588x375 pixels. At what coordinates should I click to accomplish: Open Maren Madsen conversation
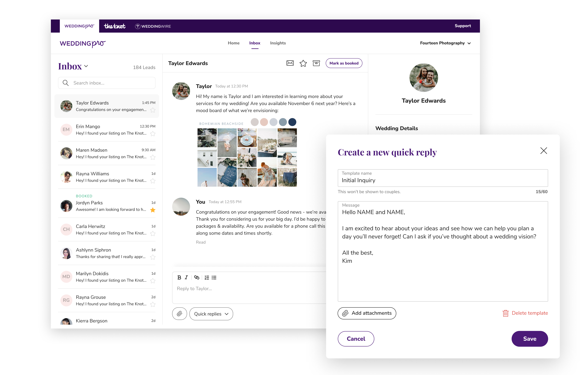(107, 153)
